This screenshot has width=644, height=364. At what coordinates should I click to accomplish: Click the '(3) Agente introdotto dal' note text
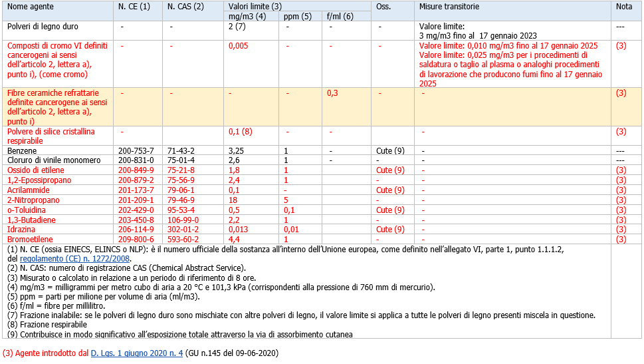(x=46, y=353)
